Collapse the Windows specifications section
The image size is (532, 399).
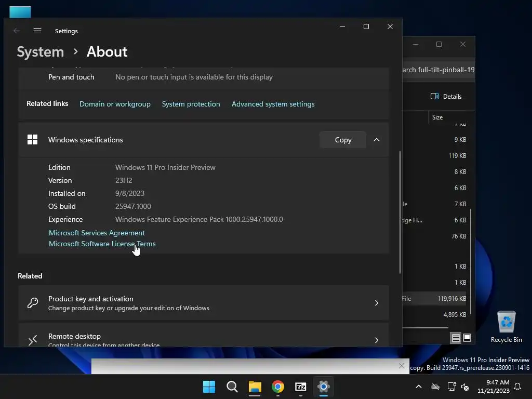(x=377, y=140)
